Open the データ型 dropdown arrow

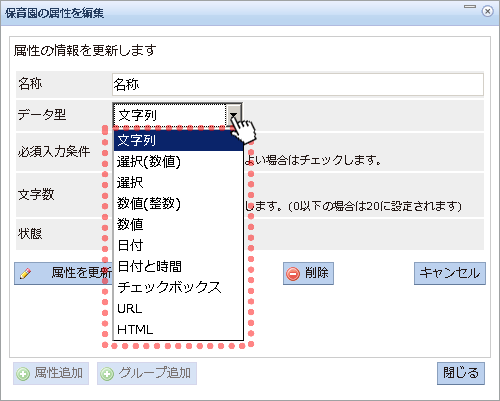(x=233, y=115)
